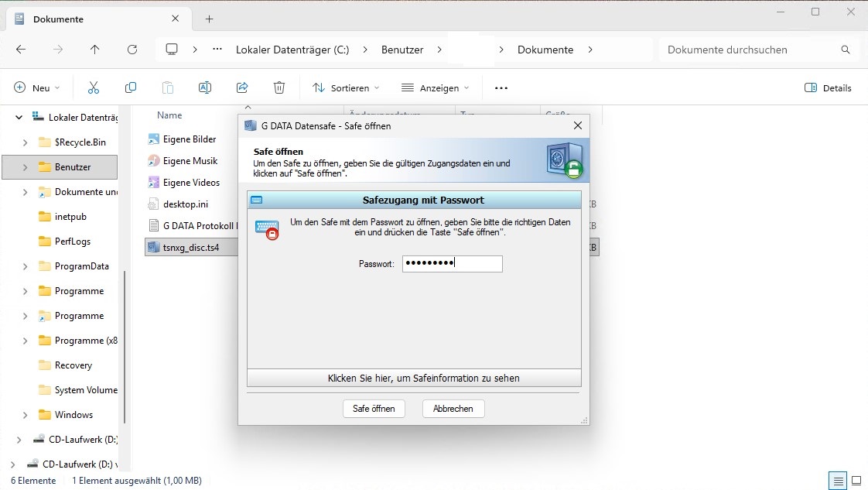Click the safe icon in dialog header
868x490 pixels.
565,160
